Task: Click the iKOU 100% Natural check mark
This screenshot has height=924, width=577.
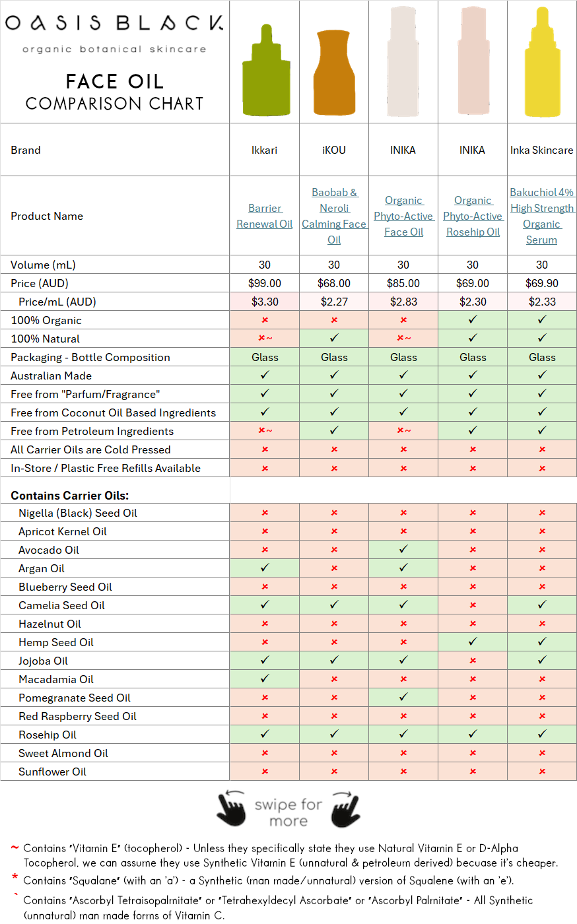Action: pyautogui.click(x=334, y=338)
